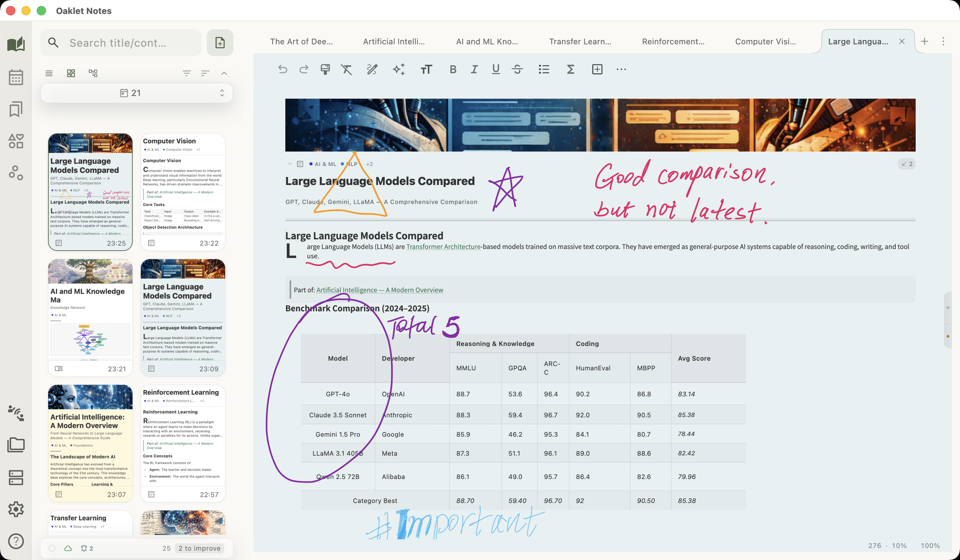Viewport: 960px width, 560px height.
Task: Click the undo arrow in toolbar
Action: (x=282, y=69)
